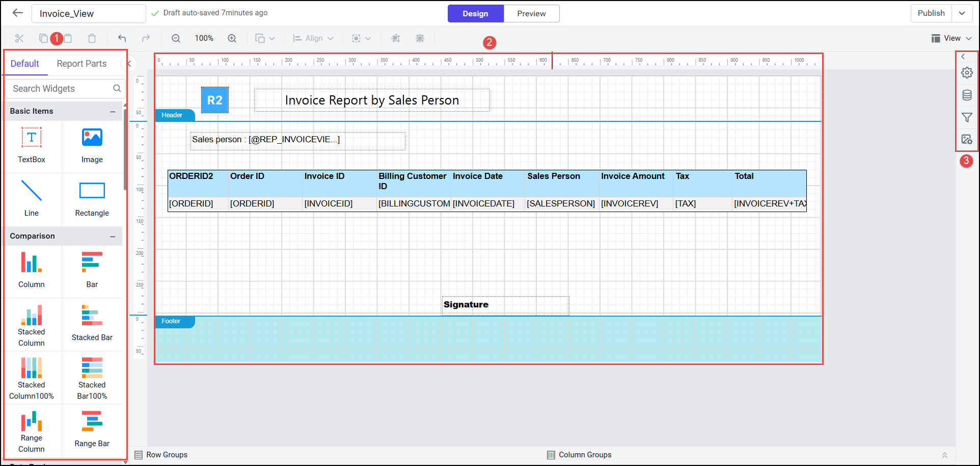Open the properties gear icon

coord(966,73)
